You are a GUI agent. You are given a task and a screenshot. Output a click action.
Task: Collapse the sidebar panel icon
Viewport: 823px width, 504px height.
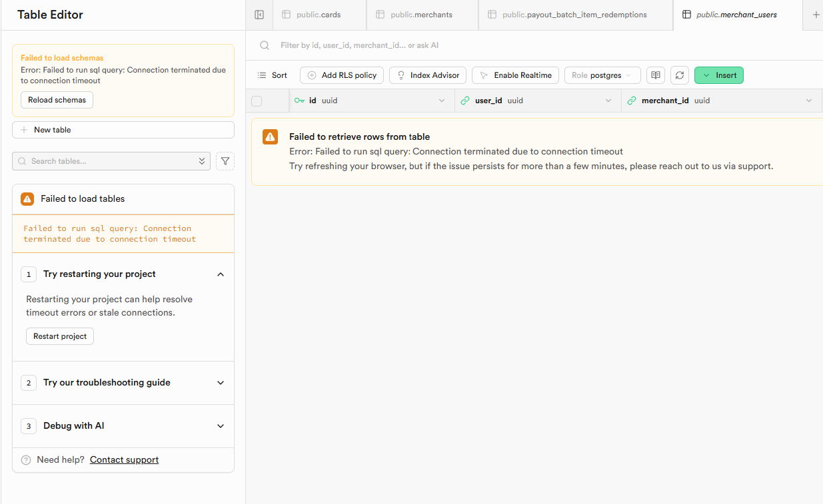coord(259,15)
